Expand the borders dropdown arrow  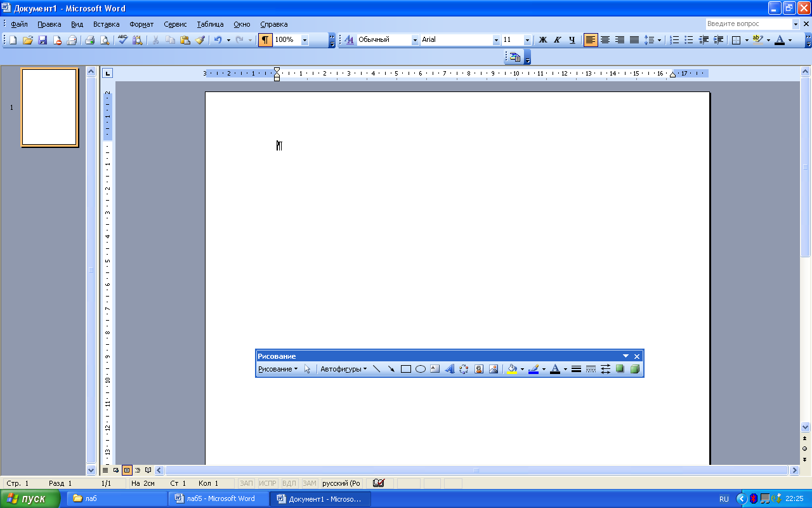tap(747, 40)
